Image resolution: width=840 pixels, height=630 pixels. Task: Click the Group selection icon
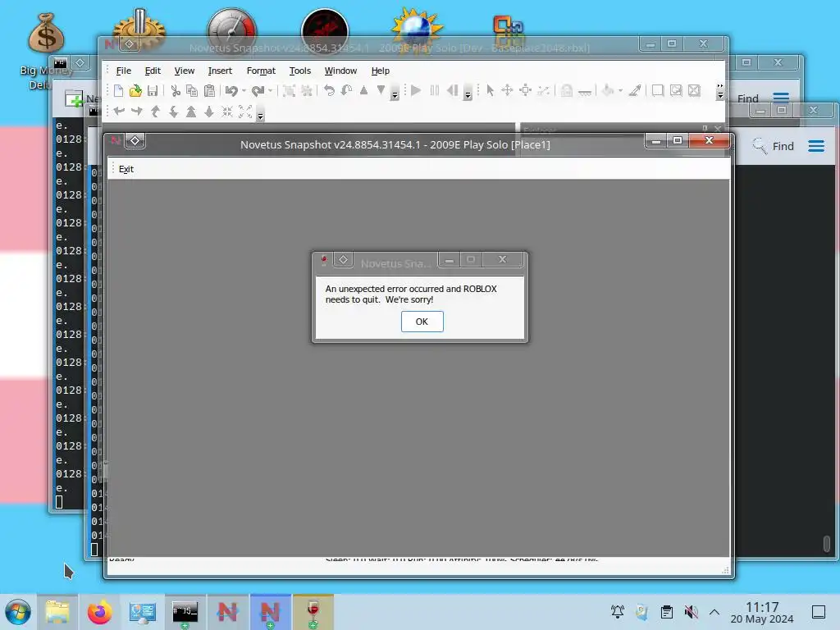pos(289,90)
